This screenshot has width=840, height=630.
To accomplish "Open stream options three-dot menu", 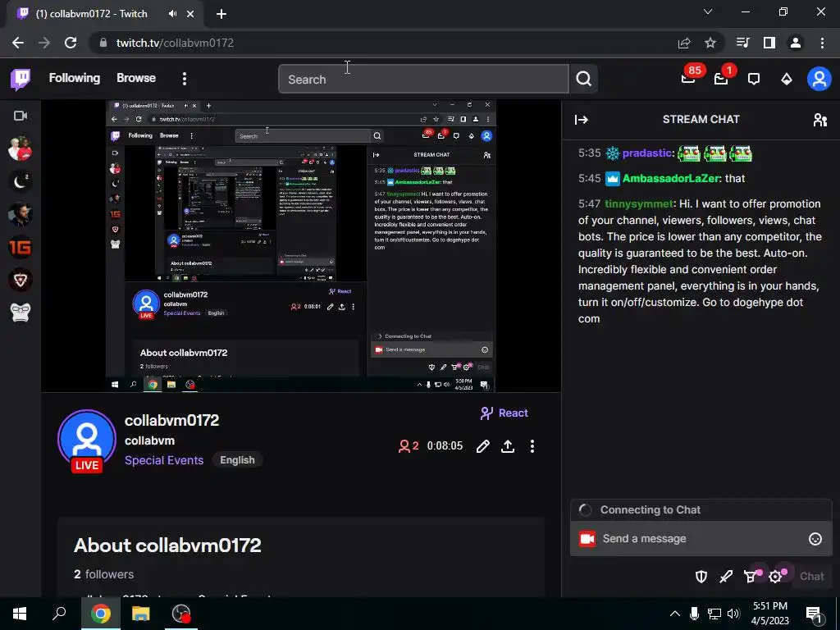I will (532, 446).
